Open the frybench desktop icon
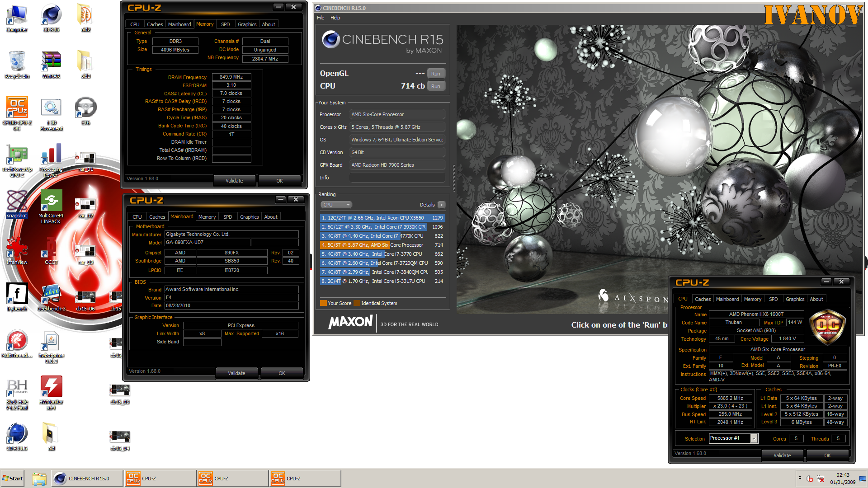This screenshot has height=488, width=868. coord(17,297)
